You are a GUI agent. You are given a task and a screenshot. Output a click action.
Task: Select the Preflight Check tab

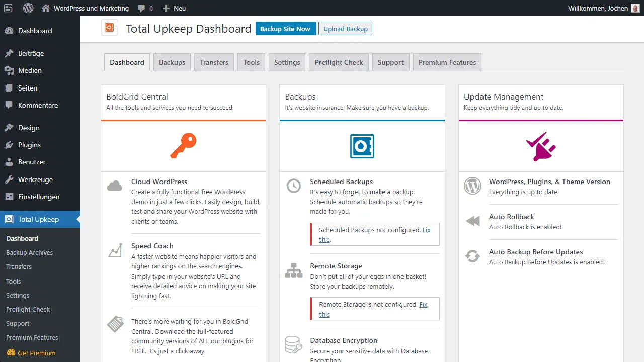click(339, 62)
